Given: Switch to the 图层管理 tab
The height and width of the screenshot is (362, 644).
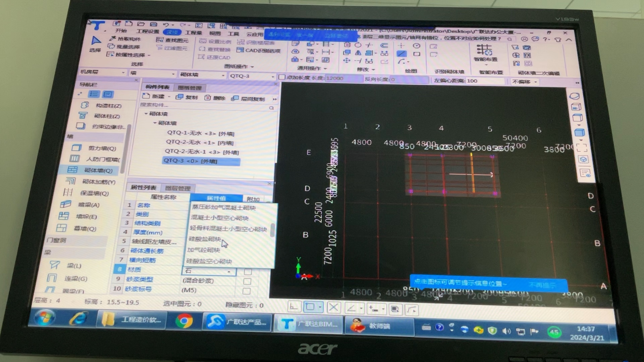Looking at the screenshot, I should 178,188.
